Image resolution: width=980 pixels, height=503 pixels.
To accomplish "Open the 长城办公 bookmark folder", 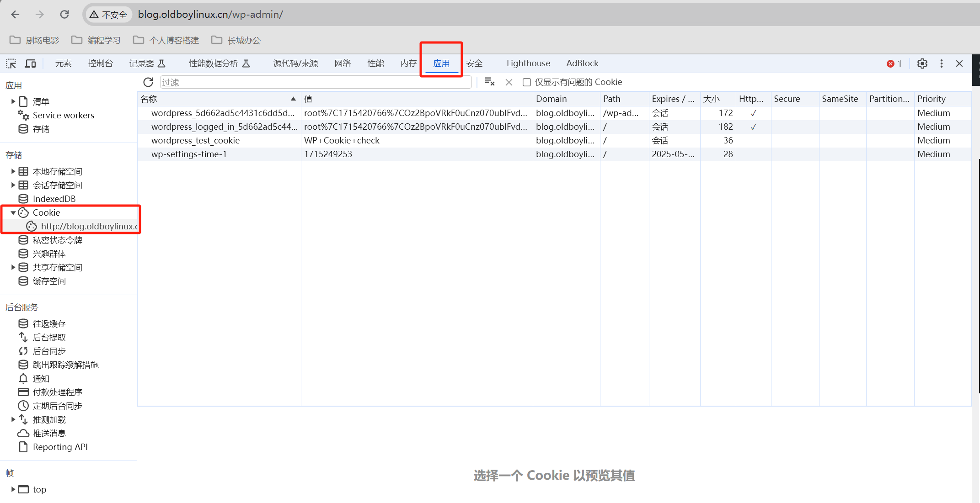I will pyautogui.click(x=236, y=40).
